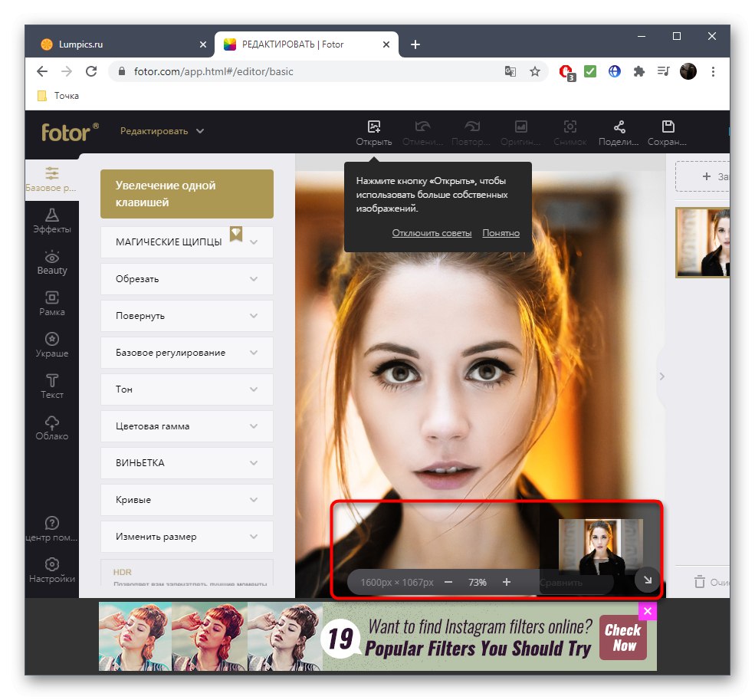Click the add image (+ За...) box
755x700 pixels.
tap(703, 177)
